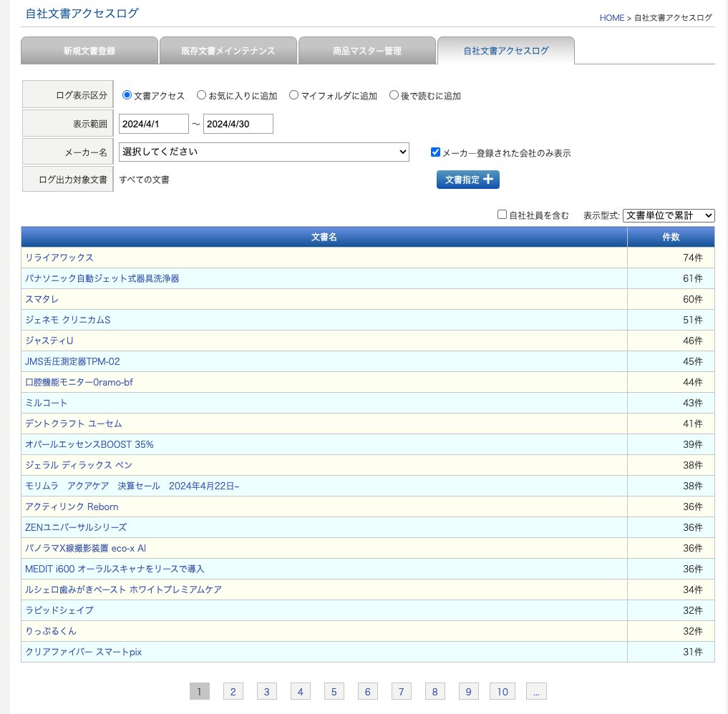The image size is (728, 714).
Task: Open アクティリンク Reborn link
Action: pos(72,507)
